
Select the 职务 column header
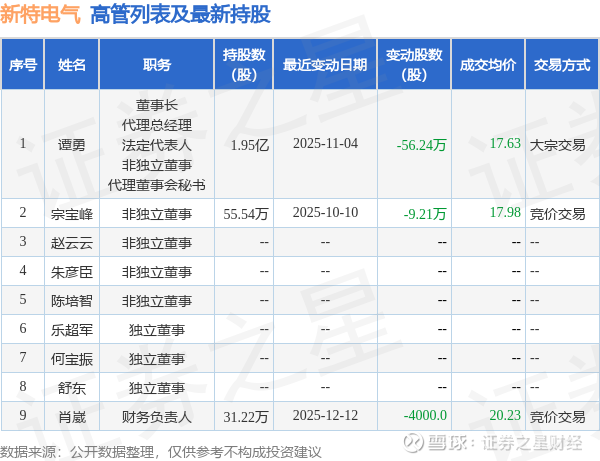click(x=157, y=65)
